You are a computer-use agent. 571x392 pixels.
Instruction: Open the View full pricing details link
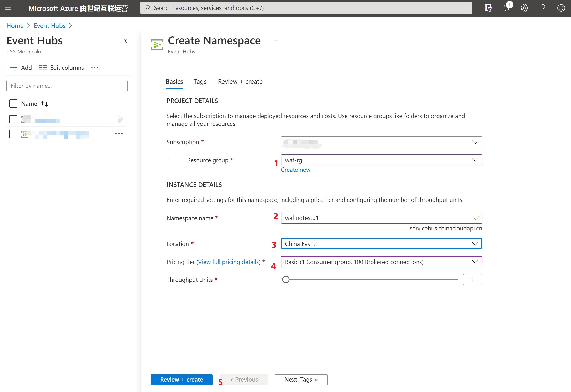click(229, 262)
